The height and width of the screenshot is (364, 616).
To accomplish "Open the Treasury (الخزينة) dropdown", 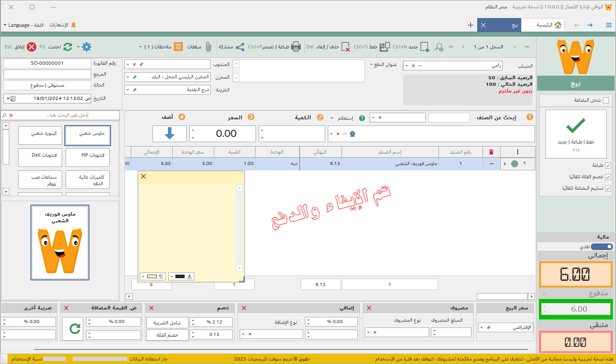I will (128, 90).
